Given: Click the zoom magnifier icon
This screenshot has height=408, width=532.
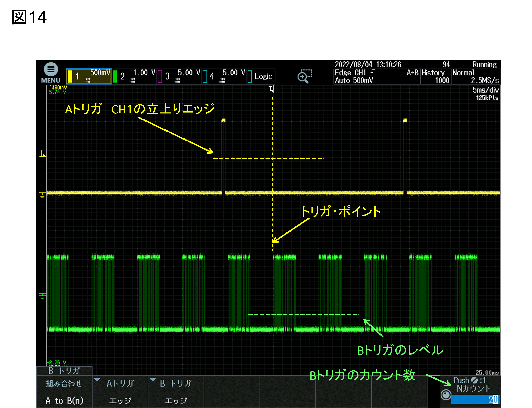Looking at the screenshot, I should coord(305,76).
